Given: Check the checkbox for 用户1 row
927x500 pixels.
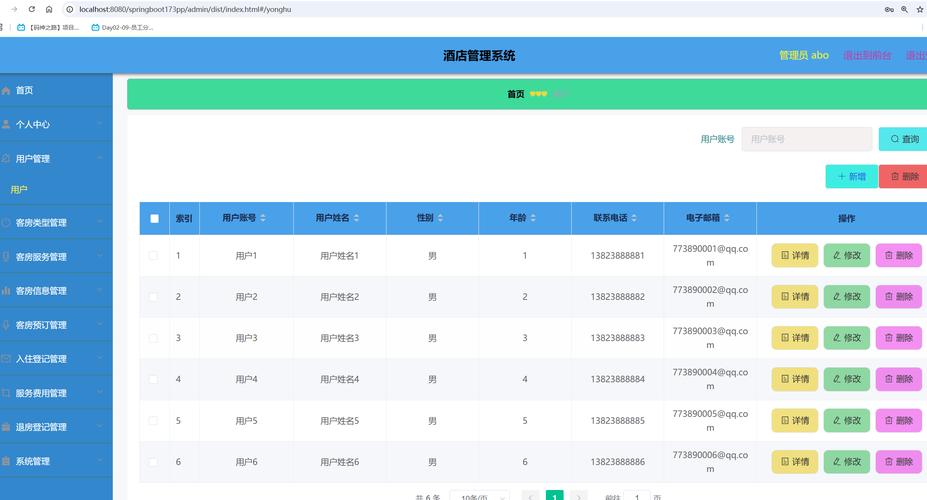Looking at the screenshot, I should 154,256.
